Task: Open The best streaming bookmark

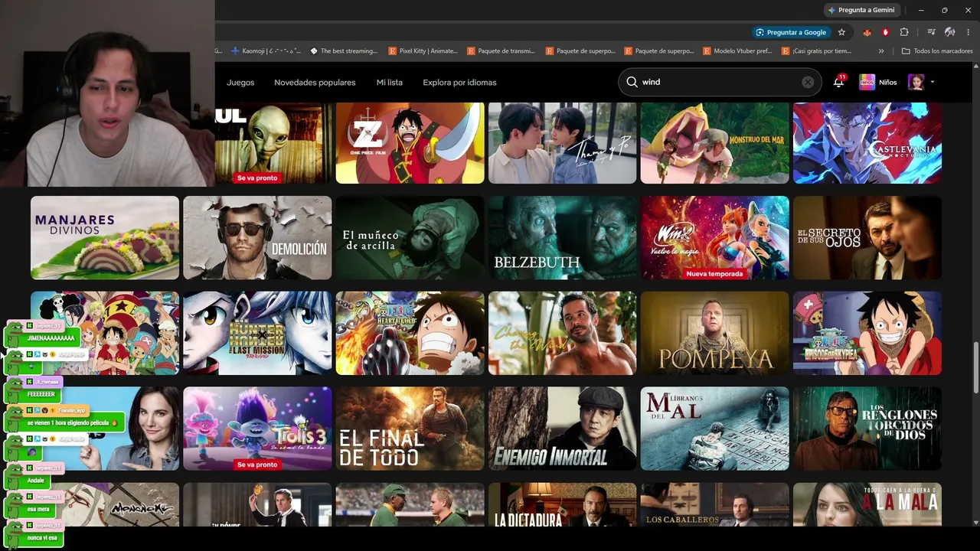Action: (x=344, y=51)
